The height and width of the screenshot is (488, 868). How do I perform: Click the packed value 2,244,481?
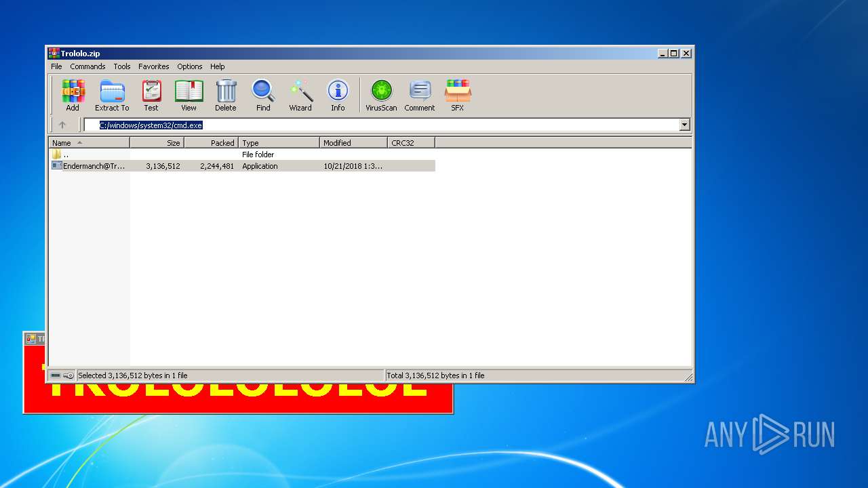[x=217, y=166]
